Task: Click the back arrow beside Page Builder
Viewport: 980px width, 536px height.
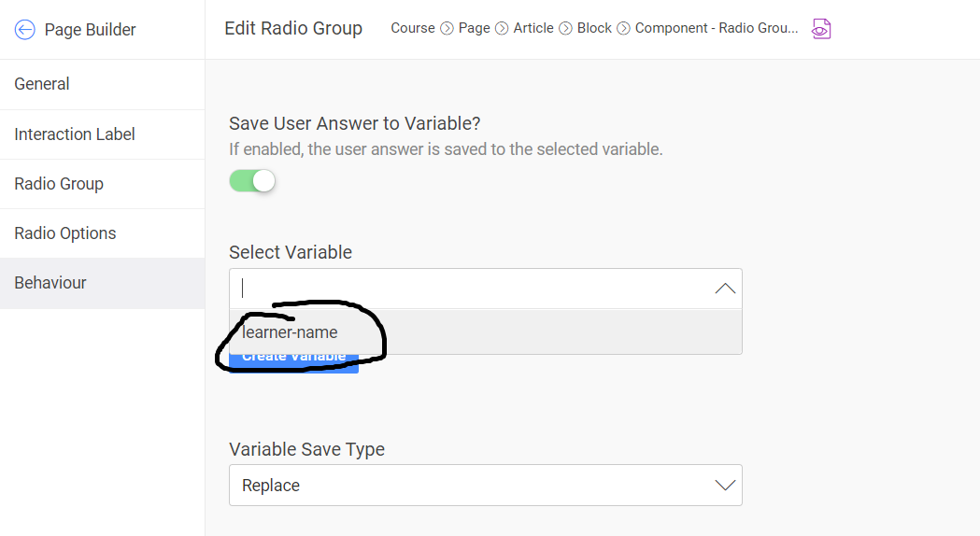Action: tap(25, 29)
